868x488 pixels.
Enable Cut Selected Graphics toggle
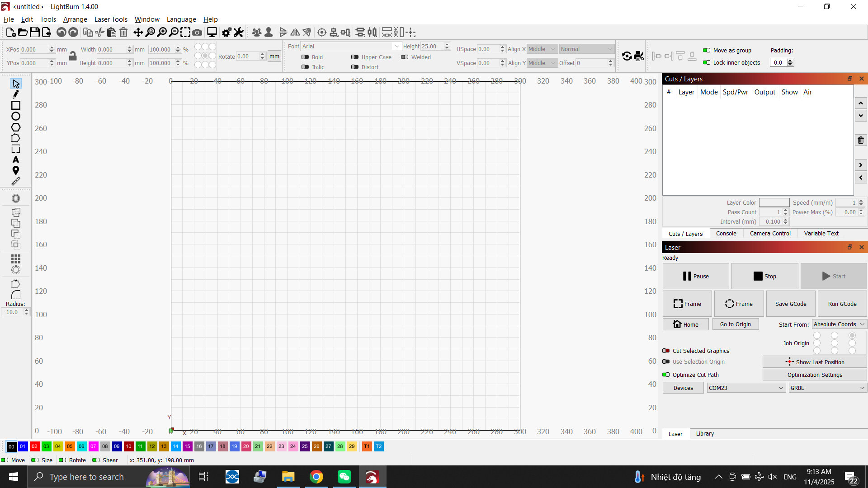666,351
